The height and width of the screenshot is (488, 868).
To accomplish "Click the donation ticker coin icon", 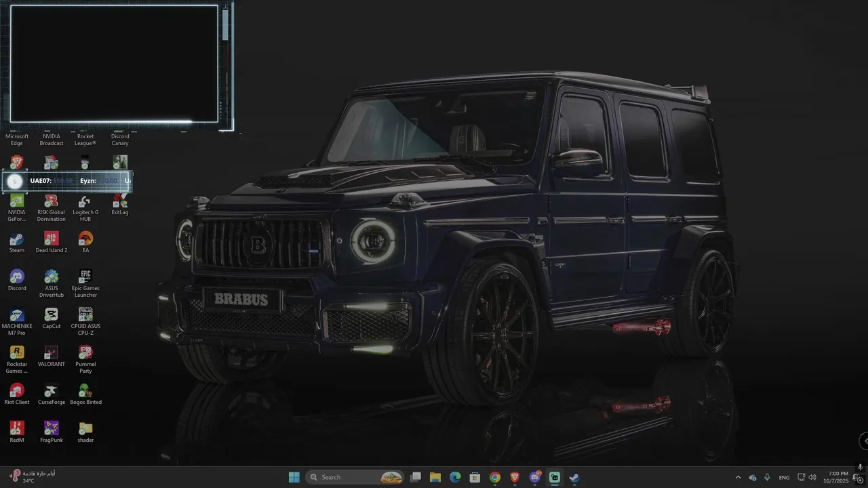I will coord(15,181).
